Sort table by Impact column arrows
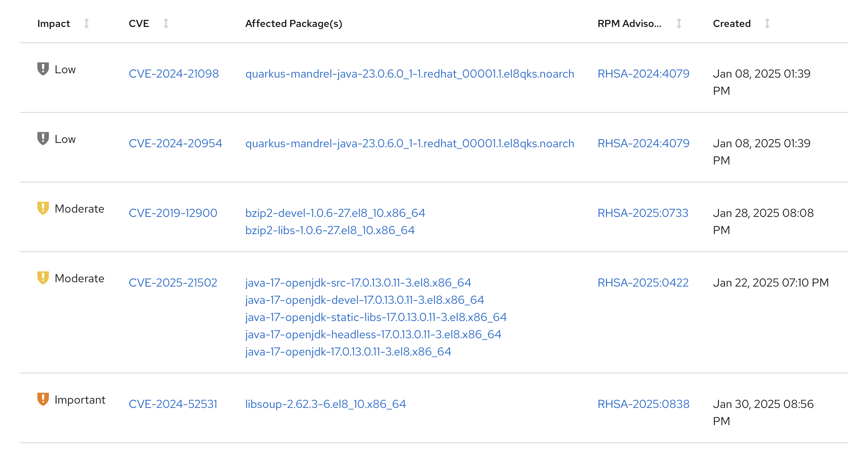This screenshot has height=451, width=868. coord(87,24)
